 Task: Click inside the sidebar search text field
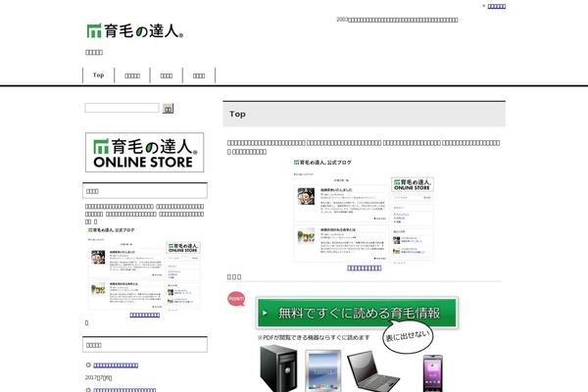click(122, 108)
